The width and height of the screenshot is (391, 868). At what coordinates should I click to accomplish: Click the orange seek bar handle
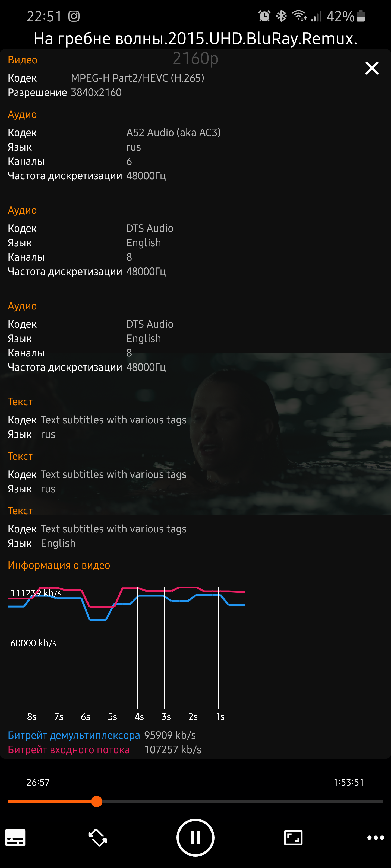97,801
